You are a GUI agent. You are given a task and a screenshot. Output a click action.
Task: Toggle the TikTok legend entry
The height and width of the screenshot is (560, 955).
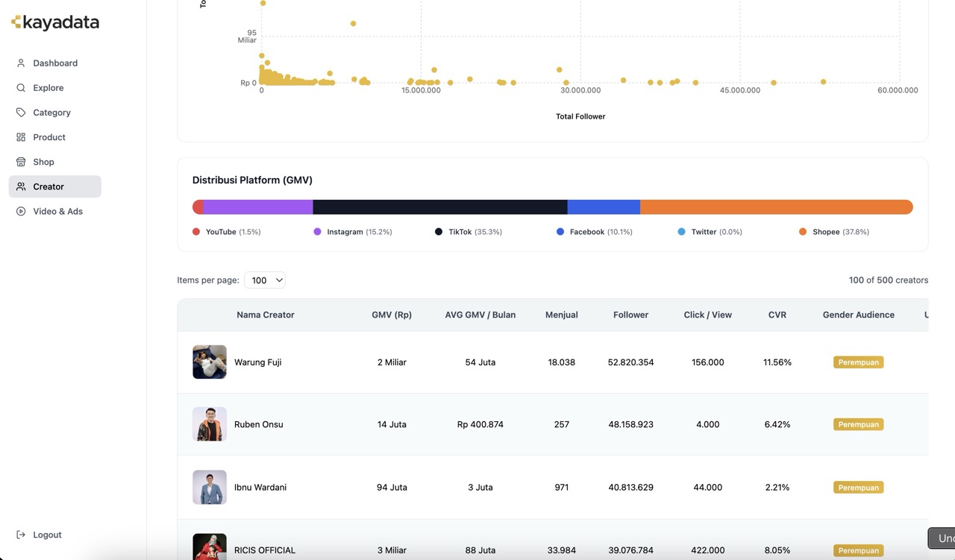click(468, 232)
